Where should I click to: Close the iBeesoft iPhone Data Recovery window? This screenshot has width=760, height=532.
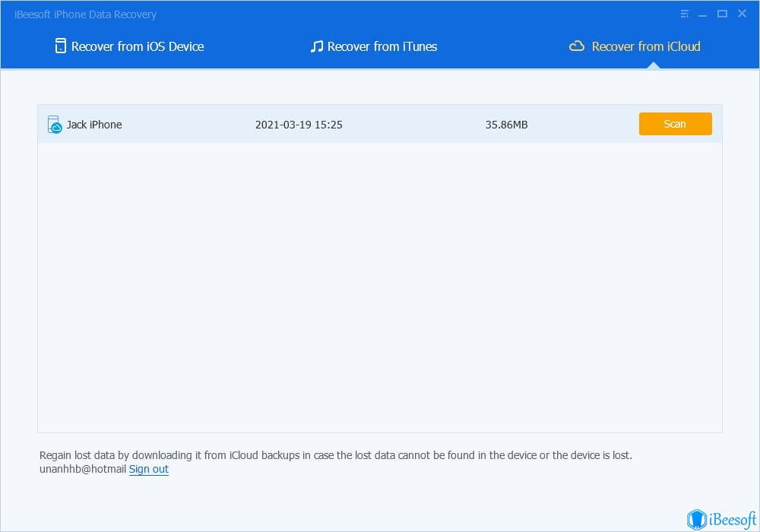tap(742, 13)
